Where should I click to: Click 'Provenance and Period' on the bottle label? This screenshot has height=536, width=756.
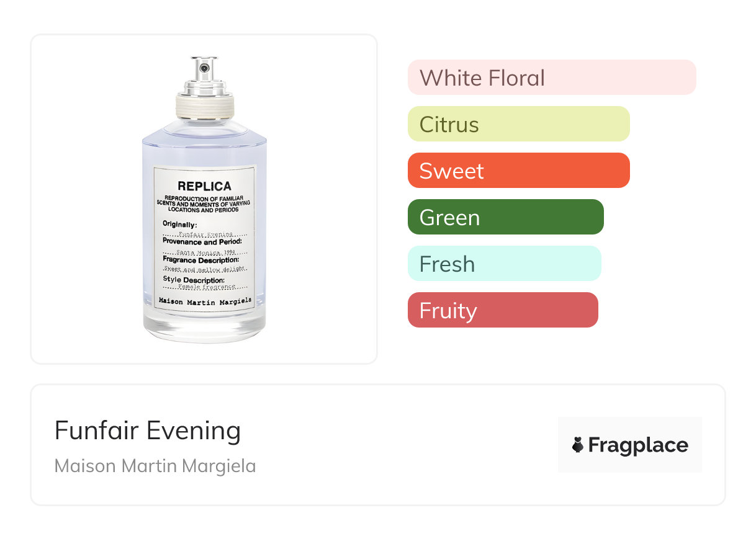[x=202, y=242]
